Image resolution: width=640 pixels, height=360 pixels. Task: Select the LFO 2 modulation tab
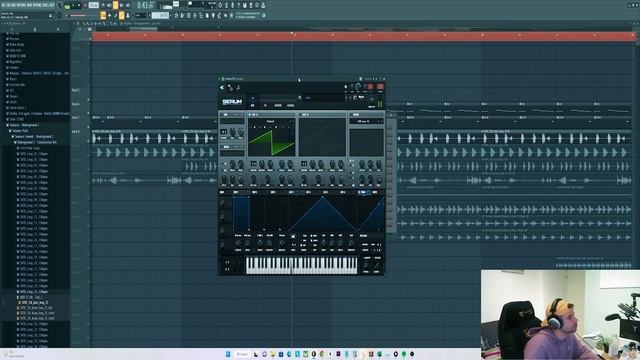click(x=309, y=192)
